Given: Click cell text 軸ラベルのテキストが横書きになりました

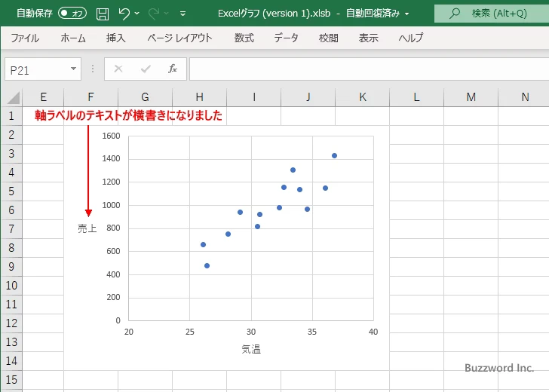Looking at the screenshot, I should pos(128,115).
